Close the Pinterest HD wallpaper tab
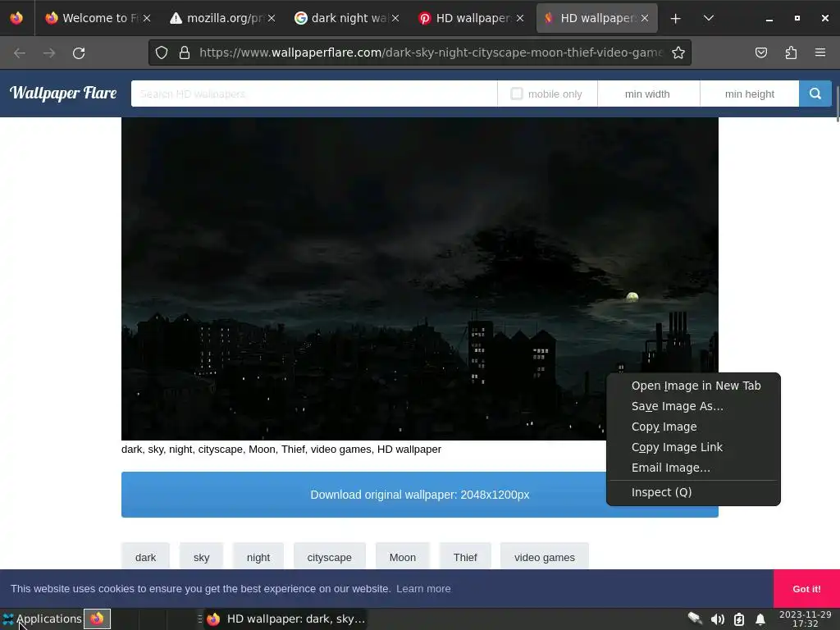840x630 pixels. click(x=520, y=18)
